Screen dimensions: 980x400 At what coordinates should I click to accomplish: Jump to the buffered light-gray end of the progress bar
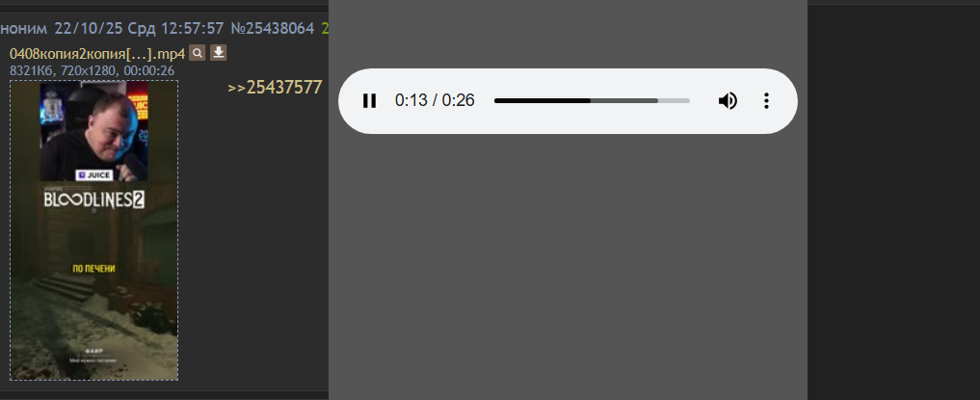pos(674,100)
